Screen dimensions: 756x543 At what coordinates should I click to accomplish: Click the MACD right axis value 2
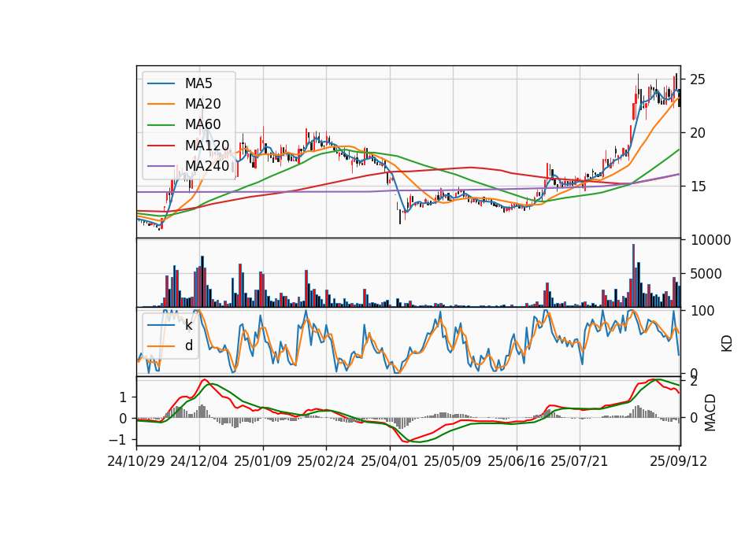(x=694, y=382)
